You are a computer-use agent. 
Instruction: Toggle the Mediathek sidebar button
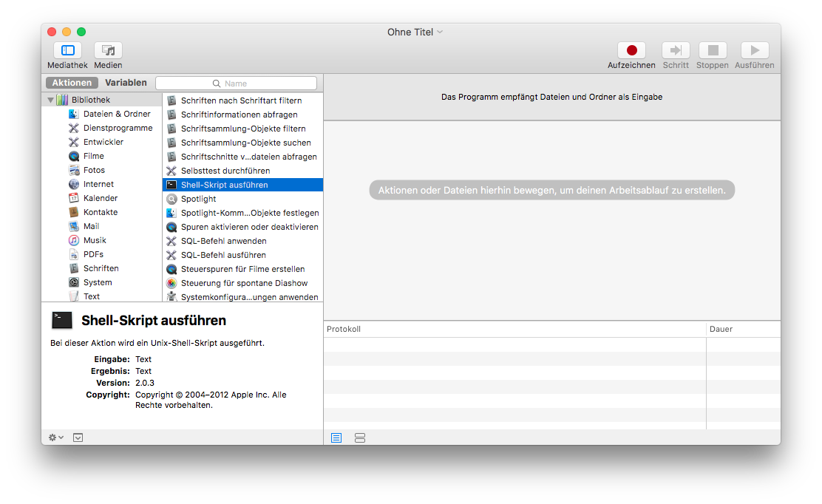coord(67,50)
